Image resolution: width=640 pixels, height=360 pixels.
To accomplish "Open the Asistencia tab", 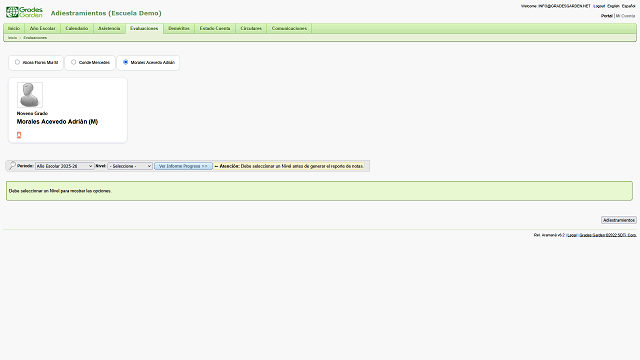I will coord(109,28).
